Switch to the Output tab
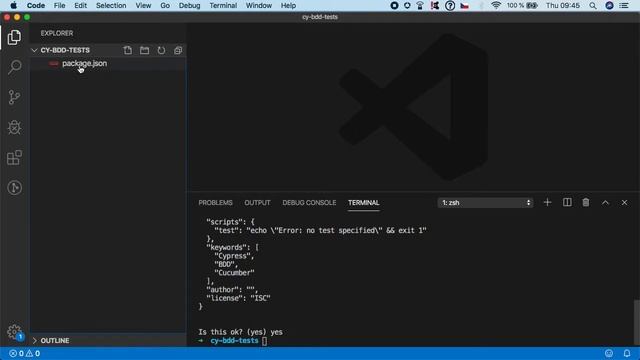Viewport: 640px width, 360px height. (257, 203)
